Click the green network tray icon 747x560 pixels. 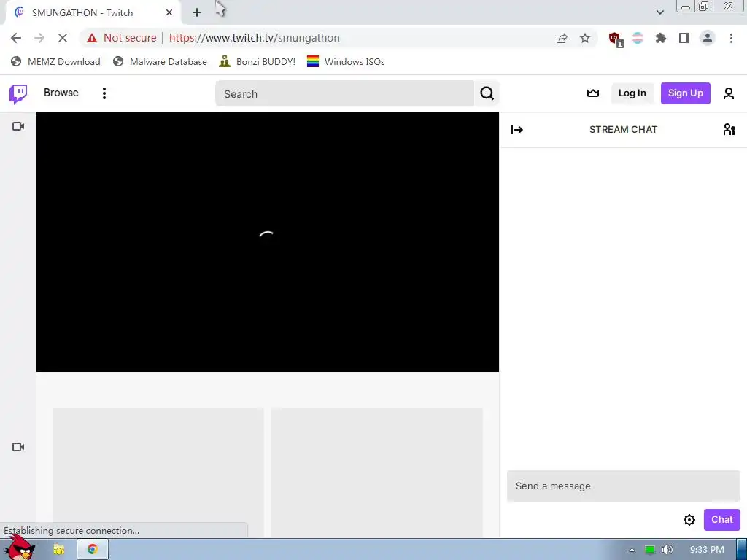point(650,550)
